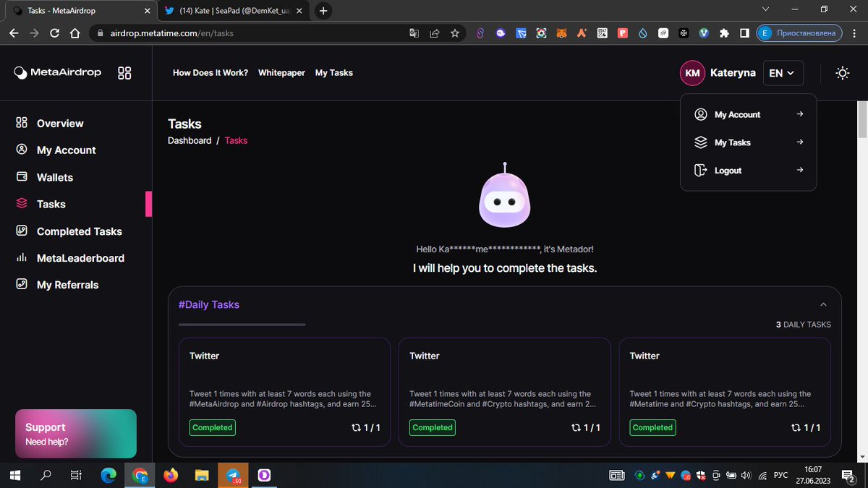This screenshot has height=488, width=868.
Task: Open MetaLeaderboard in the sidebar
Action: [80, 258]
